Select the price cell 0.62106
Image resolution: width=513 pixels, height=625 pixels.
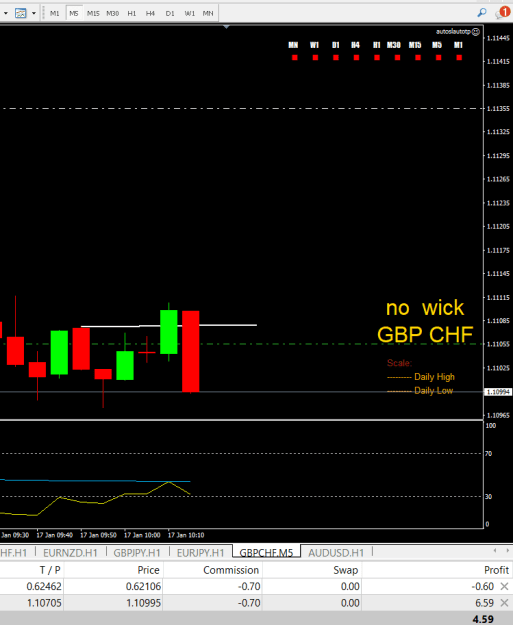coord(143,586)
